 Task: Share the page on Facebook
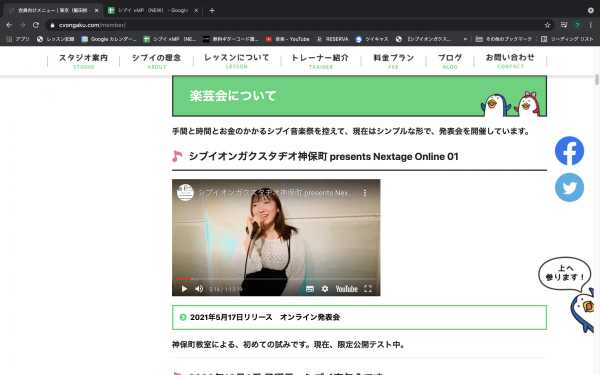coord(569,151)
